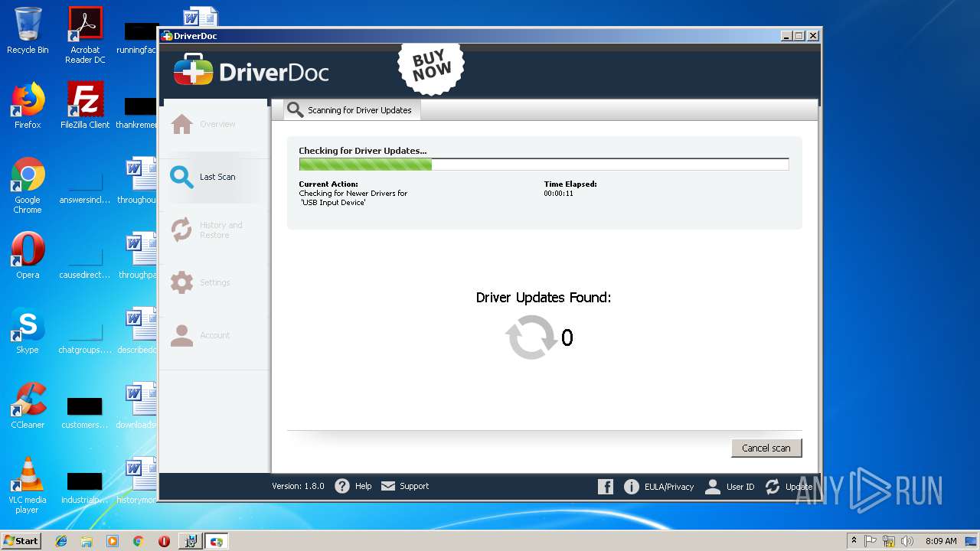Click the 'USB Input Device' action text
The width and height of the screenshot is (980, 551).
[x=333, y=203]
